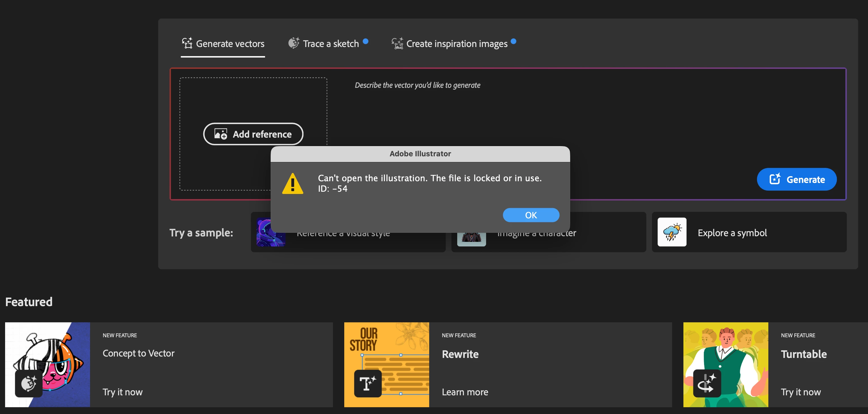The width and height of the screenshot is (868, 414).
Task: Click Learn more under Rewrite
Action: coord(465,392)
